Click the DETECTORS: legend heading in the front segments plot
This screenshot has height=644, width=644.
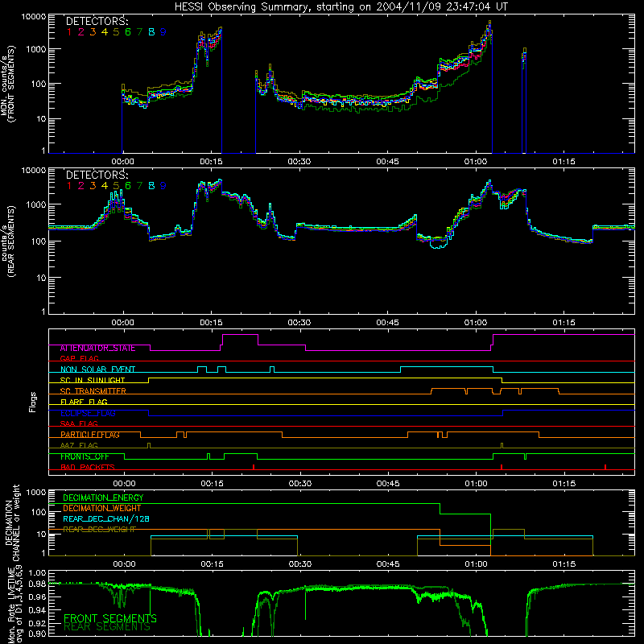pyautogui.click(x=97, y=22)
